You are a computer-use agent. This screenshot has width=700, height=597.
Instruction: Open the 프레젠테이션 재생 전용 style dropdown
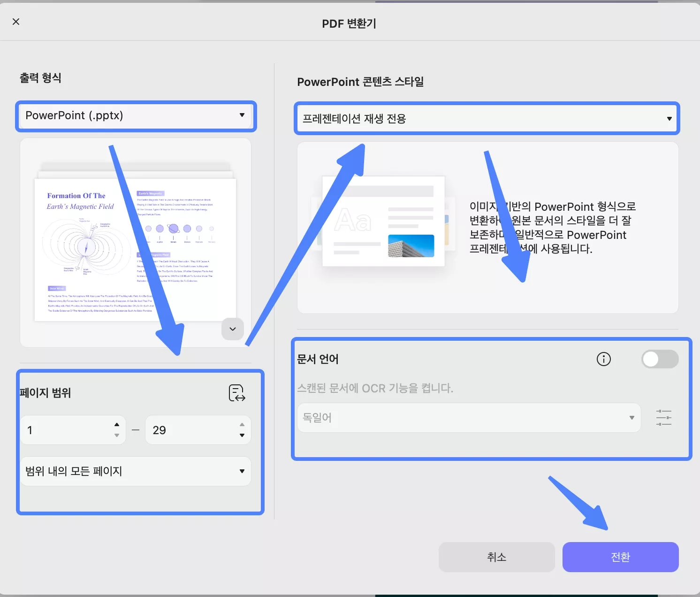coord(487,119)
